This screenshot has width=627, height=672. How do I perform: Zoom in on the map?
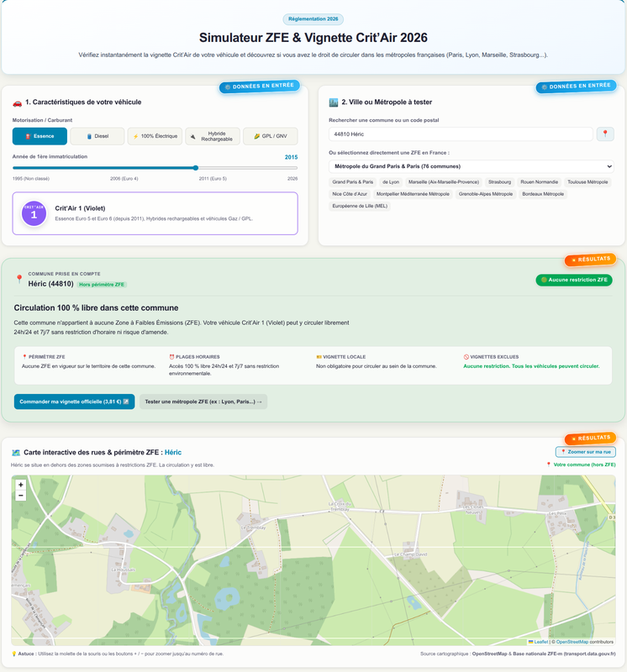tap(20, 485)
